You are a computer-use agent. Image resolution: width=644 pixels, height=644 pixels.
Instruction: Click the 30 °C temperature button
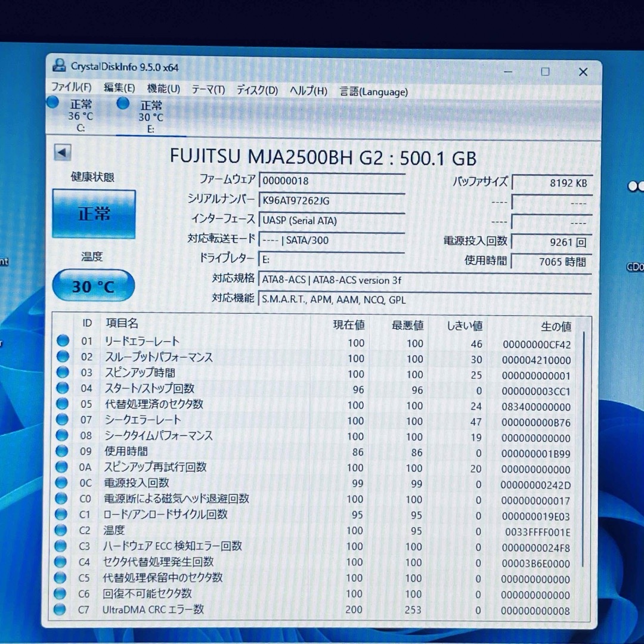[93, 286]
